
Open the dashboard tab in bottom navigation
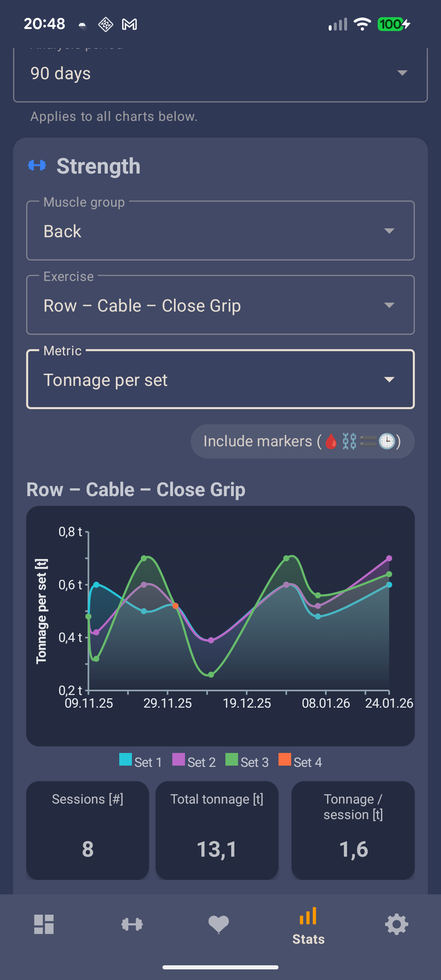pos(44,924)
